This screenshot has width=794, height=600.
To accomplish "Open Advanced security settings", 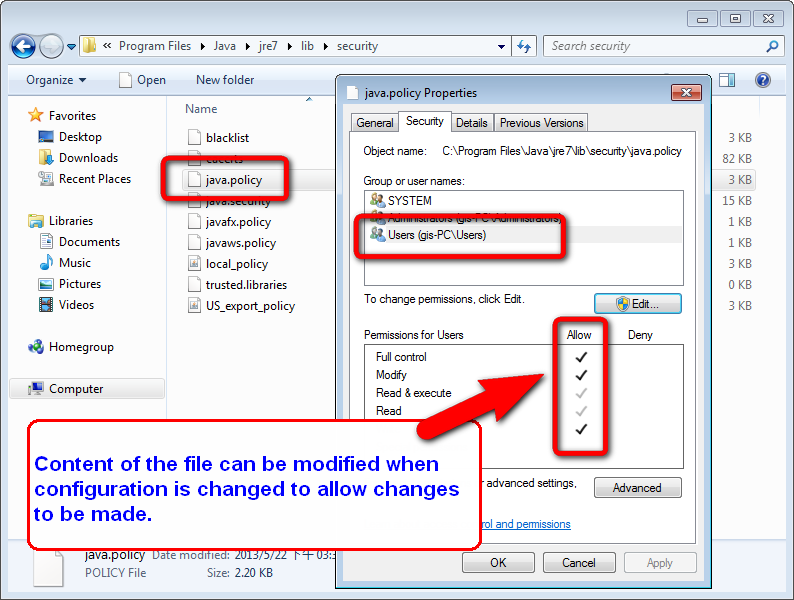I will click(638, 488).
